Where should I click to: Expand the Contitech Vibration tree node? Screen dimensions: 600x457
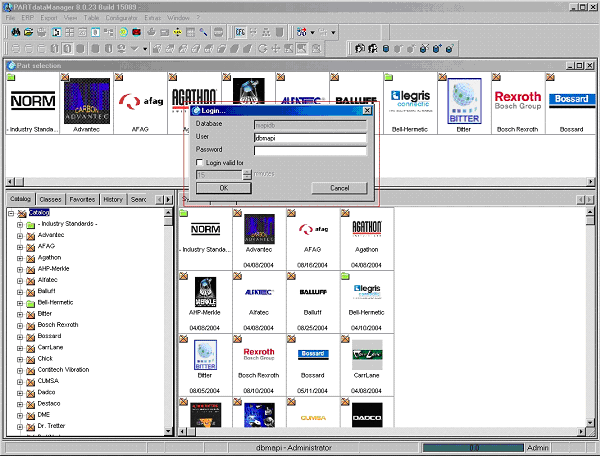(20, 371)
